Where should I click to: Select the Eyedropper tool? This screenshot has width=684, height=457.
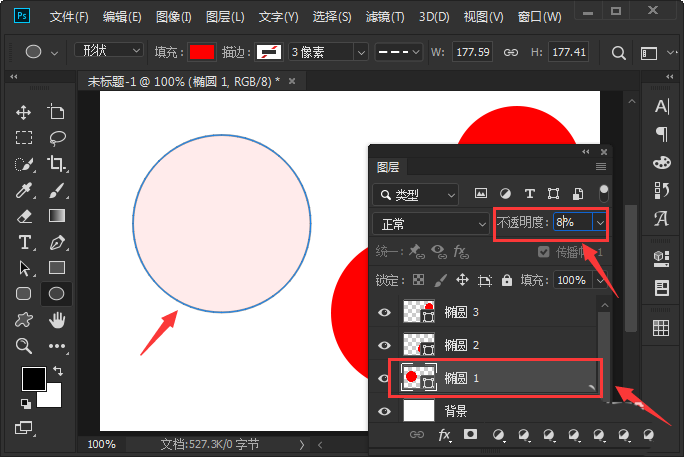coord(24,190)
